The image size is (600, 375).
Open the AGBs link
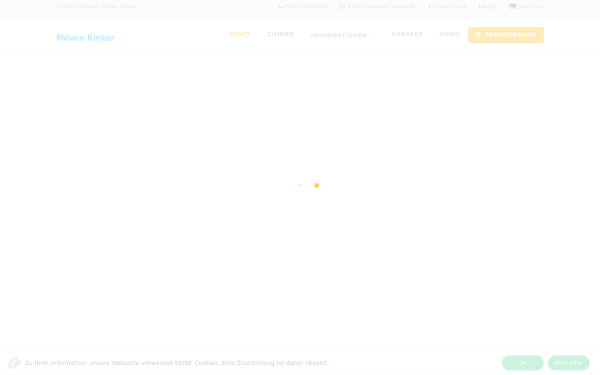(488, 7)
